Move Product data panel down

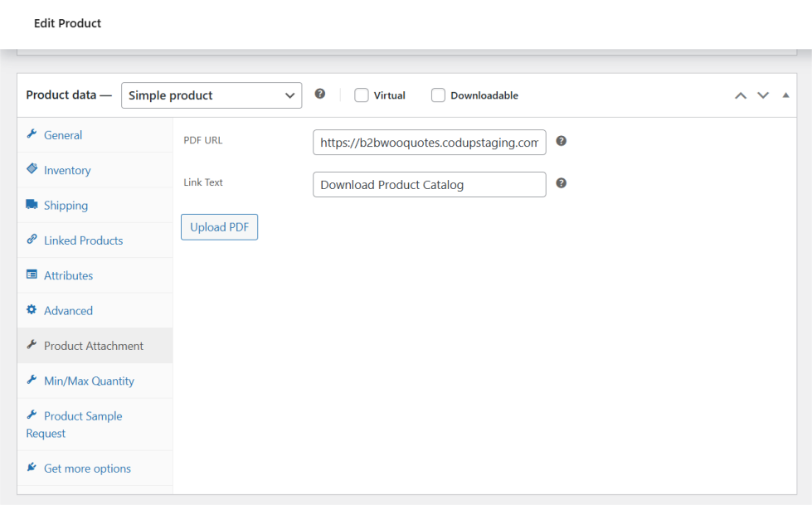coord(763,95)
